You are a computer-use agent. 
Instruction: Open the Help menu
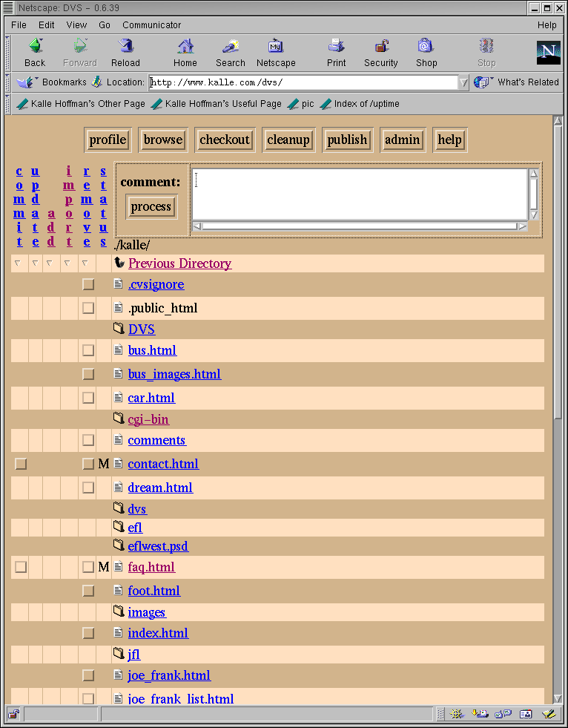(546, 25)
